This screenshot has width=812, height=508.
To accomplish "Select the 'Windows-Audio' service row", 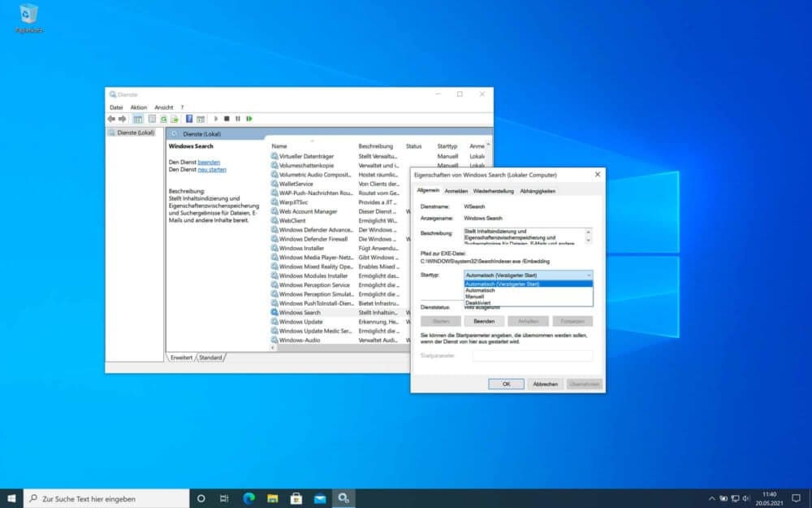I will click(x=300, y=340).
